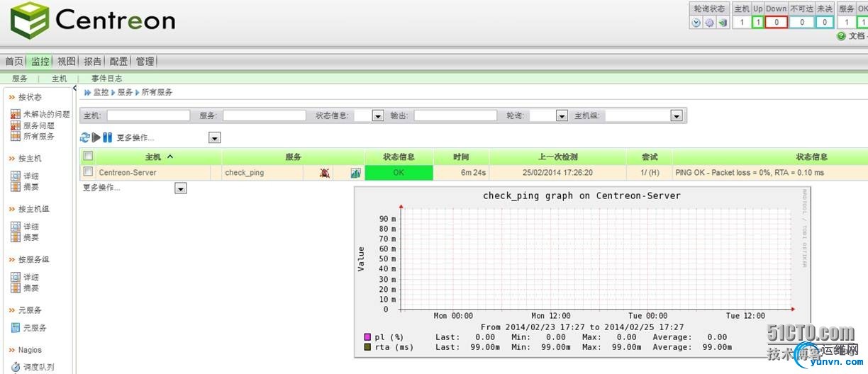Click the hosts 不可达 count box

801,22
